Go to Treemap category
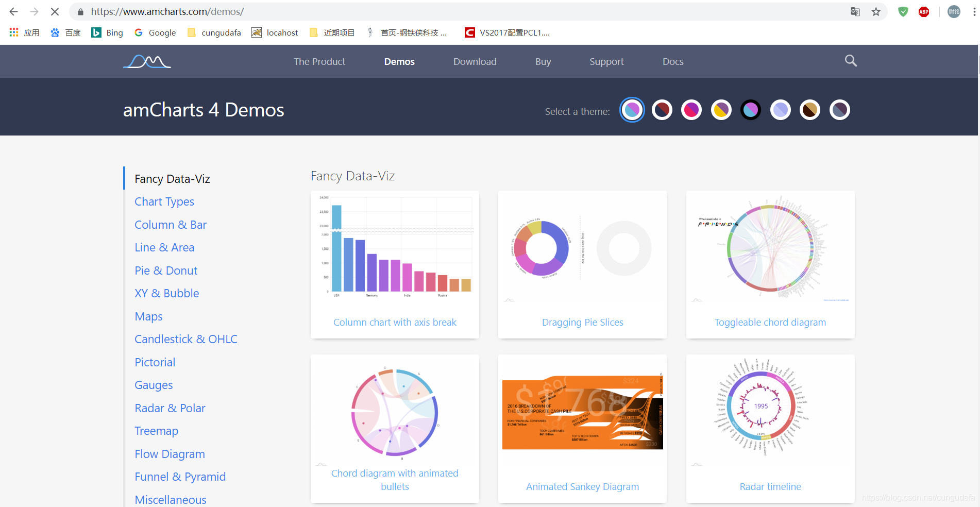 [x=156, y=431]
